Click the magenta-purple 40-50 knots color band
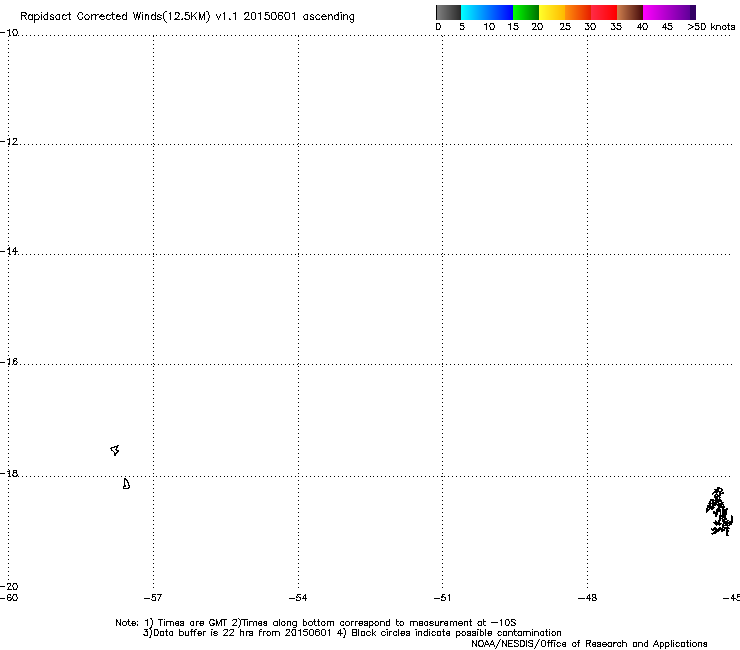 tap(669, 12)
